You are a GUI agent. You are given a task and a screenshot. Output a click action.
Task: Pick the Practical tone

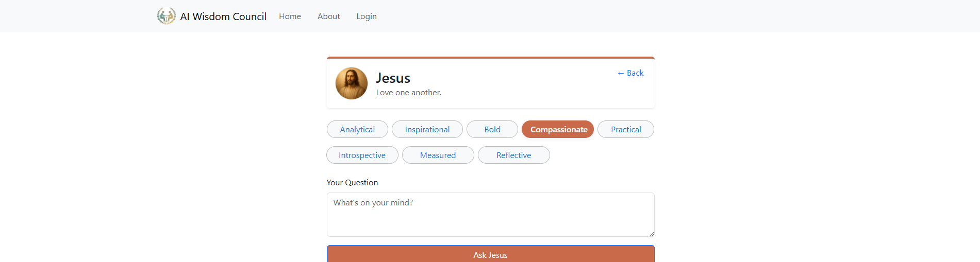pos(626,130)
